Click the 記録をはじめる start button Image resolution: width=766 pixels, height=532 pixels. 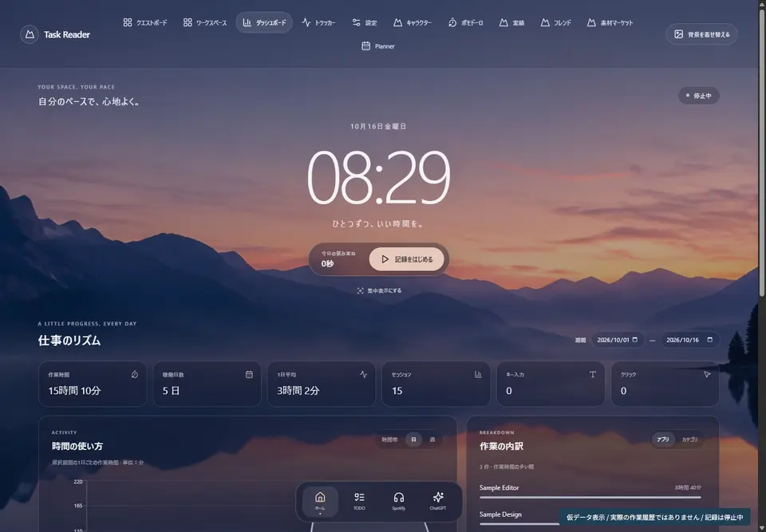[x=406, y=259]
